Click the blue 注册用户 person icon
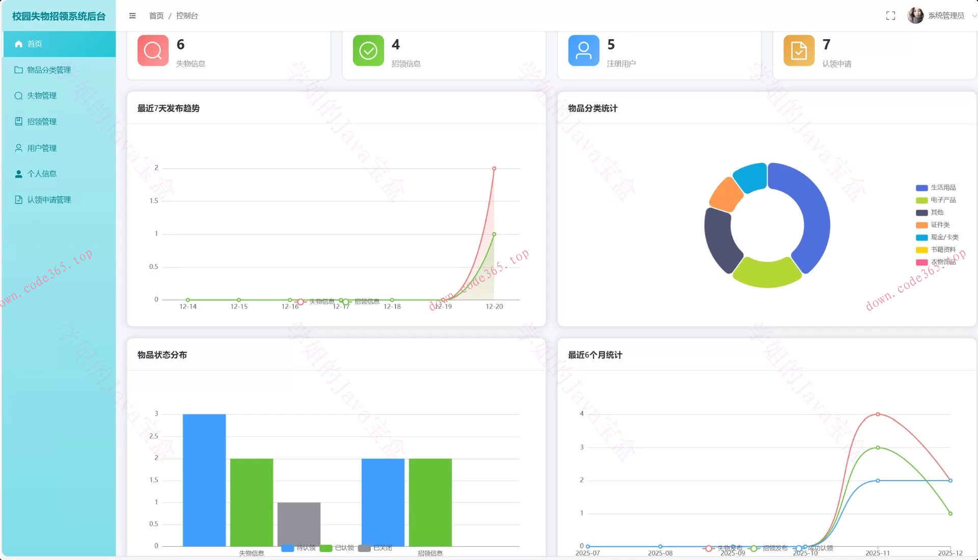This screenshot has height=560, width=978. [584, 50]
